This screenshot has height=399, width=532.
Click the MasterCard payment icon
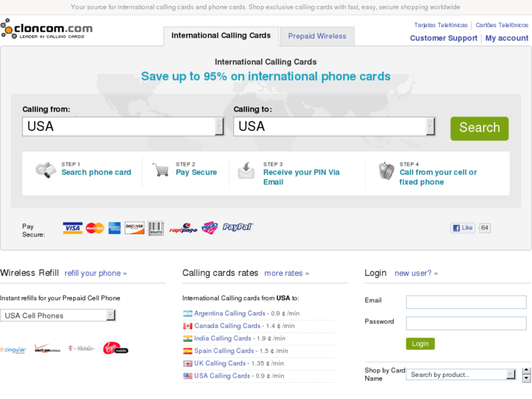94,228
